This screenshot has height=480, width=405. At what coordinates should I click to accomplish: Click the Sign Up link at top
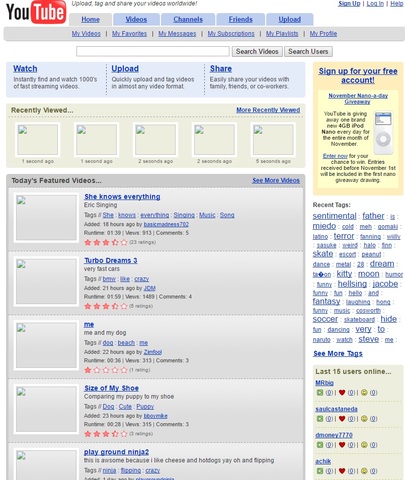tap(349, 4)
